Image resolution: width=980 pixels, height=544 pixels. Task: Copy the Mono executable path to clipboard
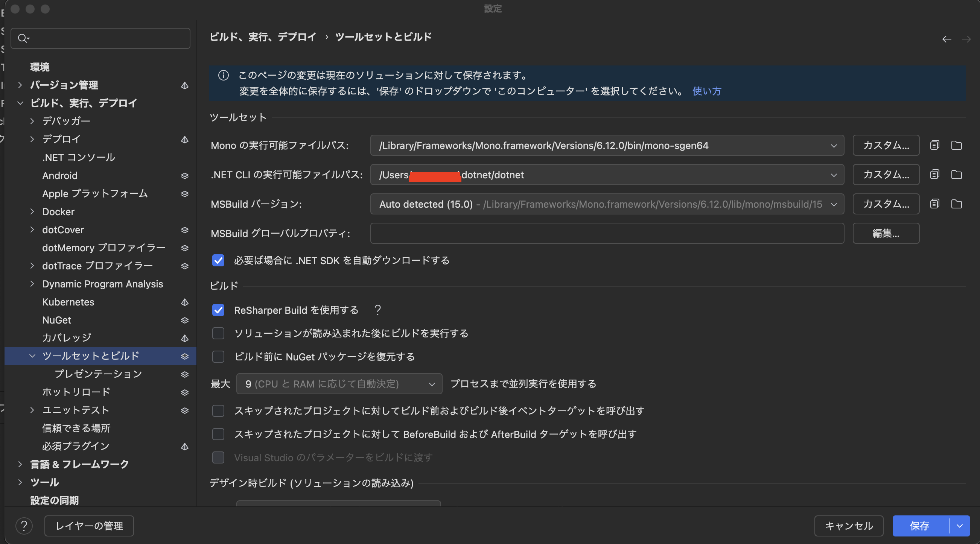click(x=934, y=145)
